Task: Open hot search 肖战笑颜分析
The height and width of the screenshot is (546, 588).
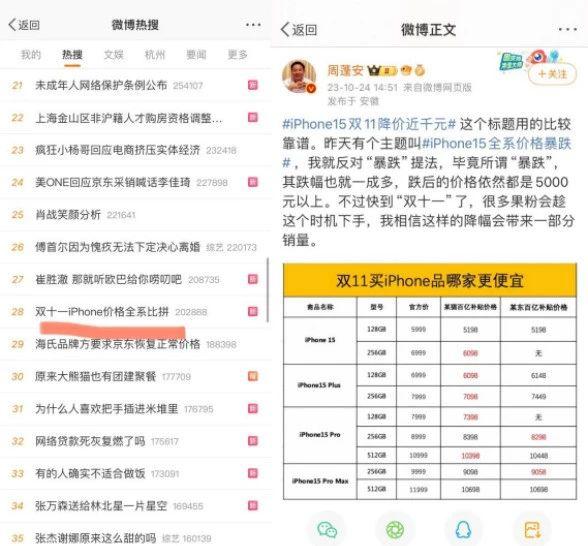Action: pos(68,215)
